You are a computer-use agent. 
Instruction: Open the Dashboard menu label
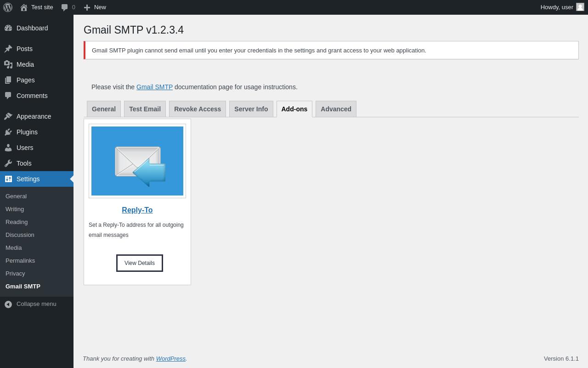32,28
